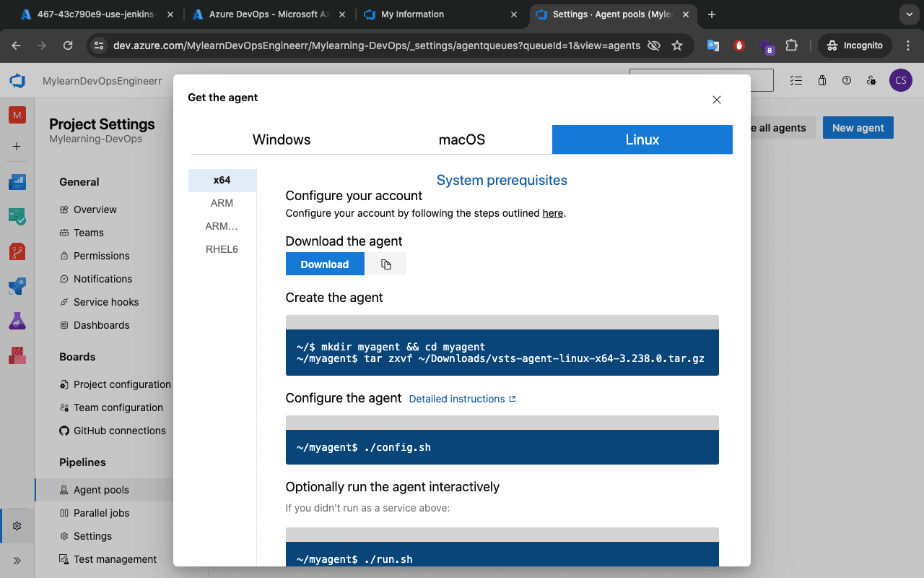Click the tab search dropdown arrow
This screenshot has height=578, width=924.
coord(908,14)
